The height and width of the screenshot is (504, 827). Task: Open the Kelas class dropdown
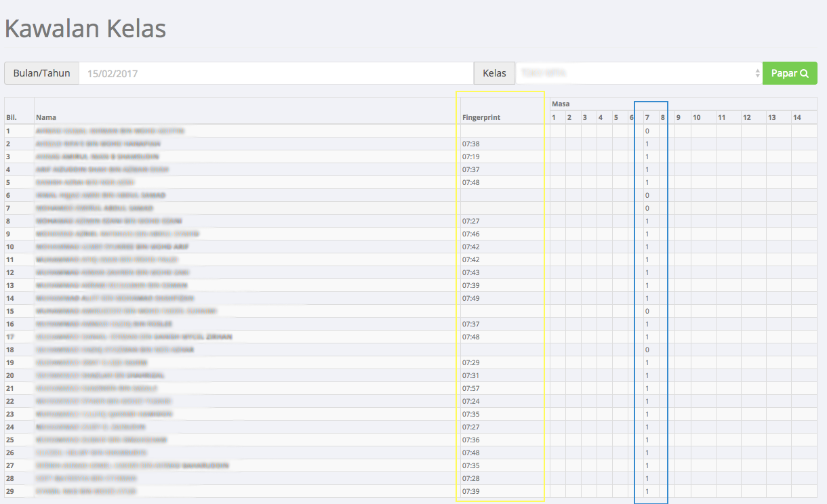coord(639,73)
